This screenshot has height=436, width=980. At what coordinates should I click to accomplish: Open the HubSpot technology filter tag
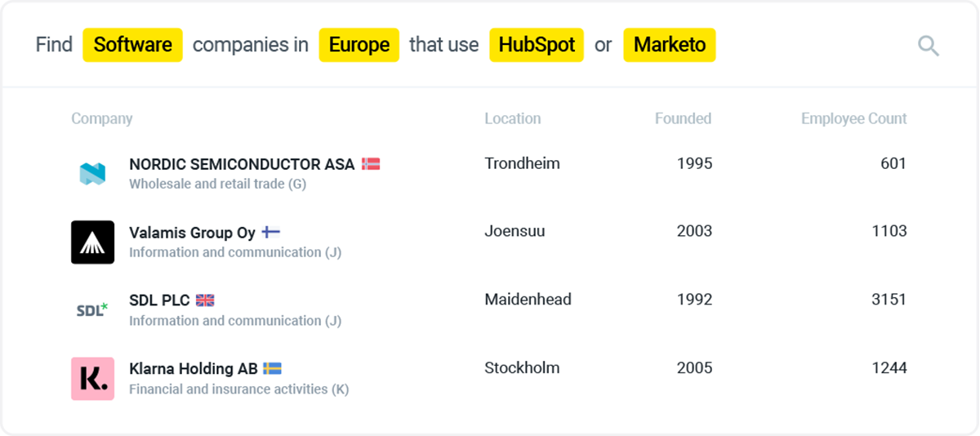click(537, 45)
